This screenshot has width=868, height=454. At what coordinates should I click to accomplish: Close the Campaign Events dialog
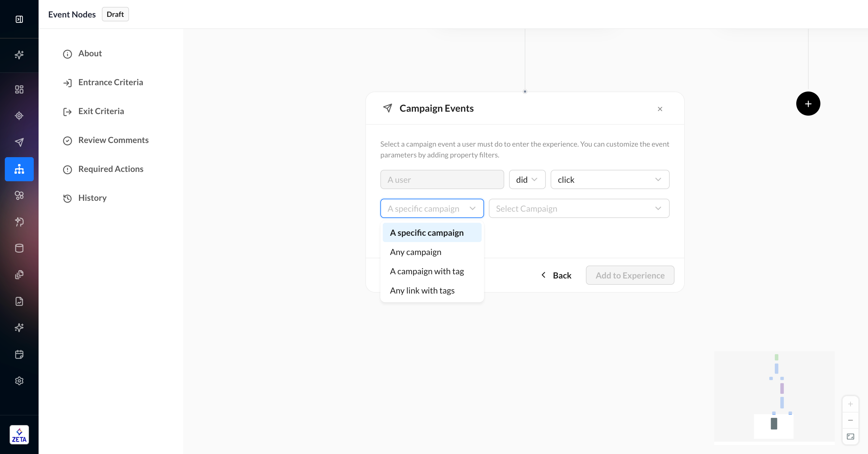660,109
